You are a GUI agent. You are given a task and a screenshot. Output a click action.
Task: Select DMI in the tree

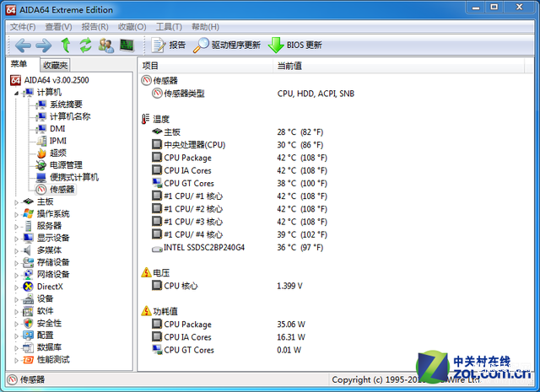pos(57,129)
